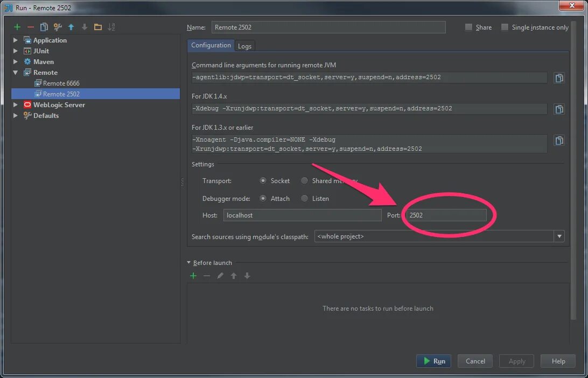Remove before launch task minus icon
Screen dimensions: 588x378
point(207,276)
